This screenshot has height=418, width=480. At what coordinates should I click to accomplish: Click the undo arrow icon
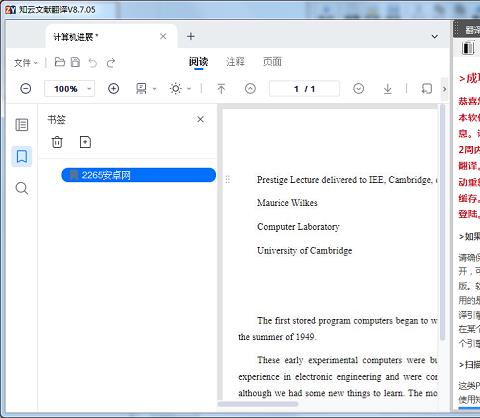tap(93, 62)
